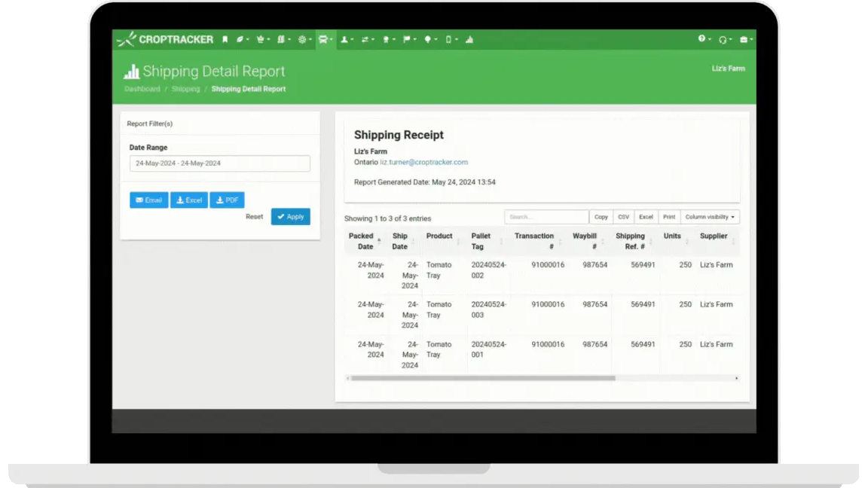Open the harvest basket menu icon
The height and width of the screenshot is (488, 868).
[x=262, y=39]
